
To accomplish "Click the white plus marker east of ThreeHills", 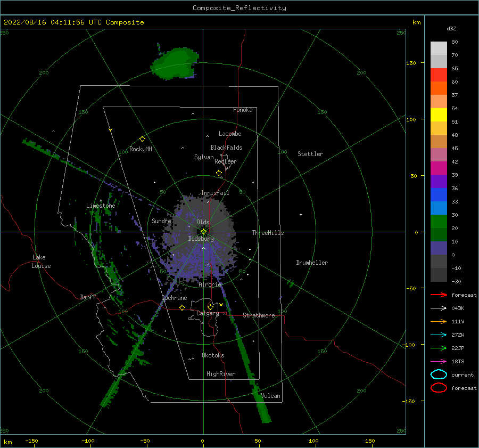I will [x=301, y=214].
